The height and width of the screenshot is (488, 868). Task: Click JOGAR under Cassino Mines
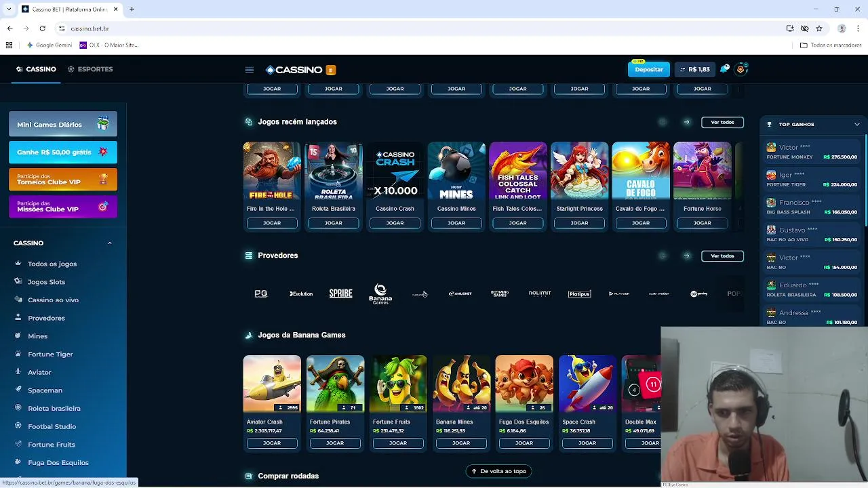coord(456,223)
